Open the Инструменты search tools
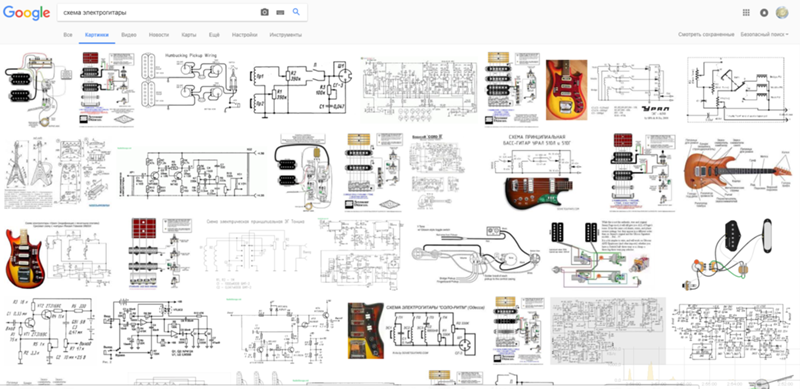800x389 pixels. 286,35
